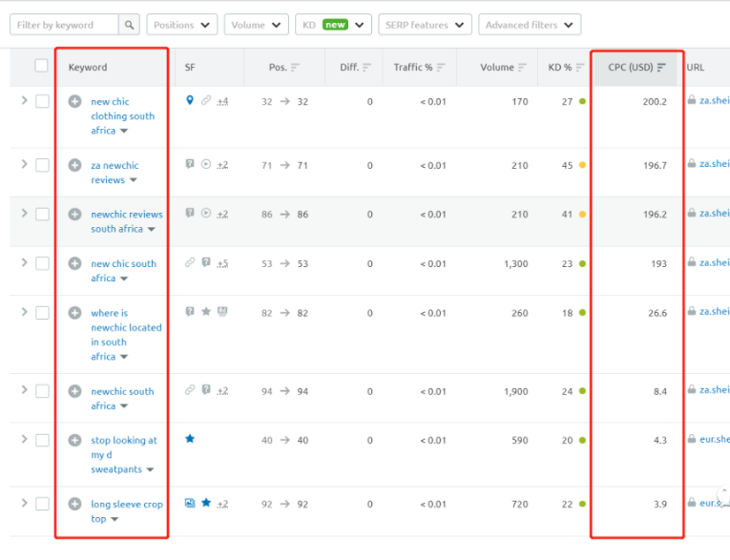Expand the row for stop looking at my d sweatpants
The width and height of the screenshot is (730, 560).
pos(24,439)
